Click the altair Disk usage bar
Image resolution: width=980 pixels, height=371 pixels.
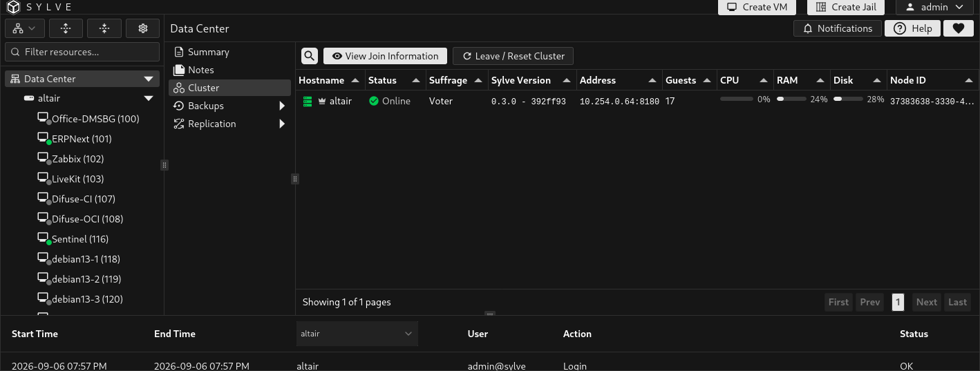click(x=848, y=99)
